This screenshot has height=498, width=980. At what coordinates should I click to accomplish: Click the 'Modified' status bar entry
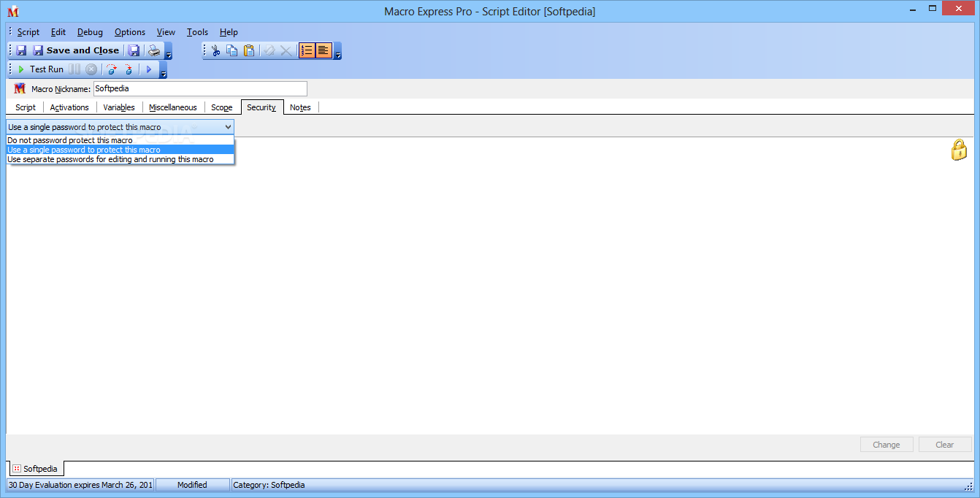tap(192, 485)
